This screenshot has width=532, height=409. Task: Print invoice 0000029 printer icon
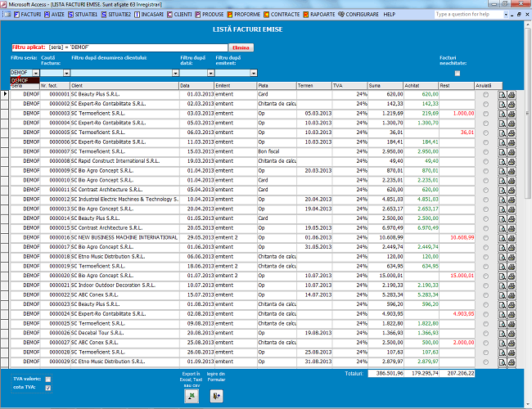click(512, 362)
